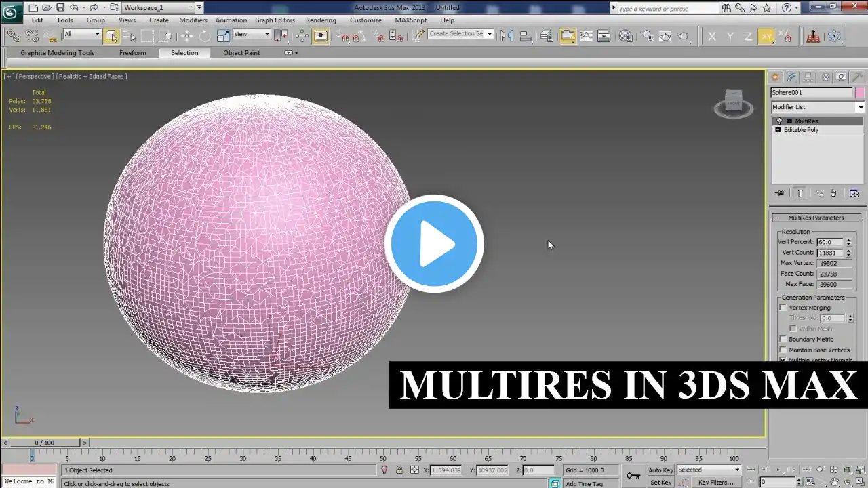Click the Mirror tool icon
Screen dimensions: 868x488
[506, 36]
